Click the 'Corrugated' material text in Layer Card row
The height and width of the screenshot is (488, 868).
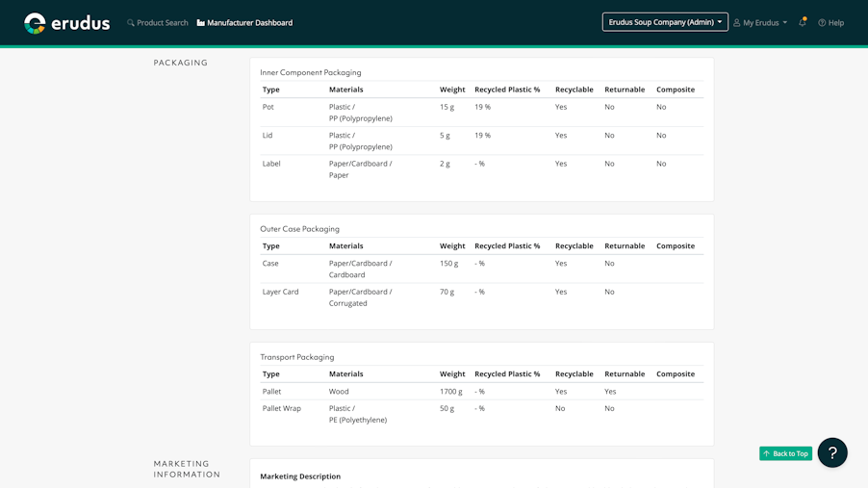[x=347, y=303]
